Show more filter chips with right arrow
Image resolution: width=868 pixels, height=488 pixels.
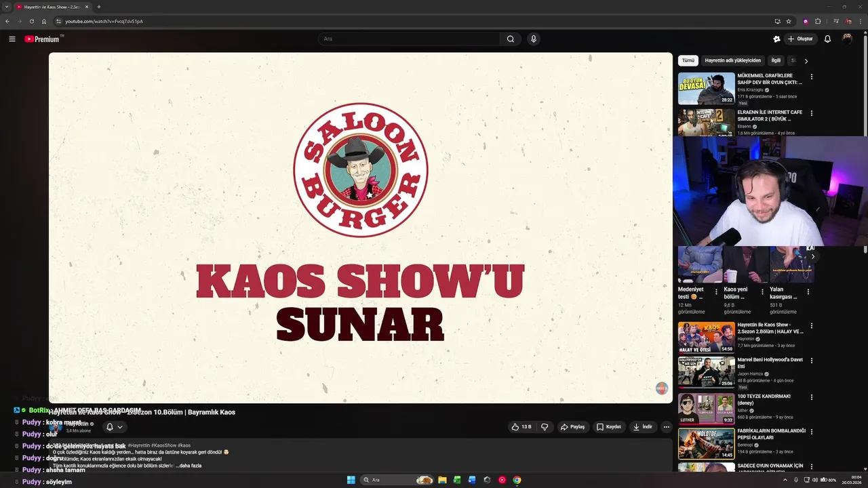(x=806, y=61)
